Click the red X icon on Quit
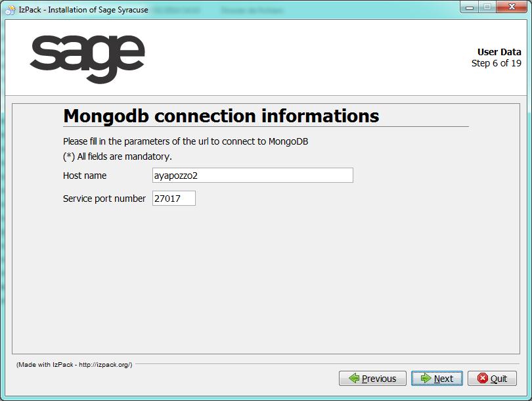The width and height of the screenshot is (532, 401). [x=483, y=378]
